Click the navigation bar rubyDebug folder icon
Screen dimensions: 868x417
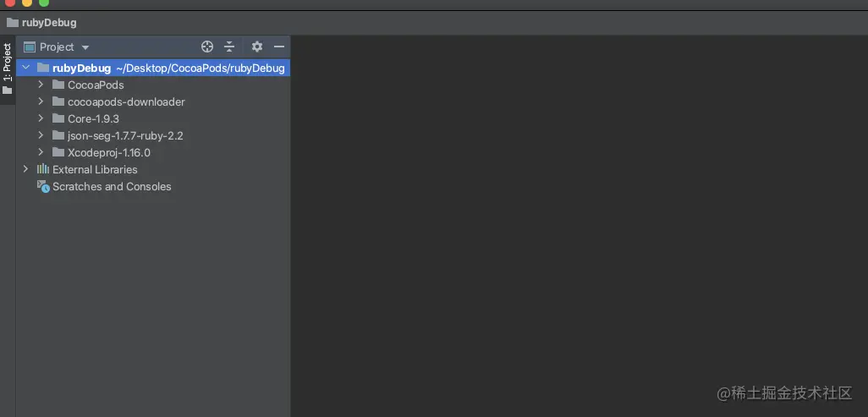tap(13, 23)
